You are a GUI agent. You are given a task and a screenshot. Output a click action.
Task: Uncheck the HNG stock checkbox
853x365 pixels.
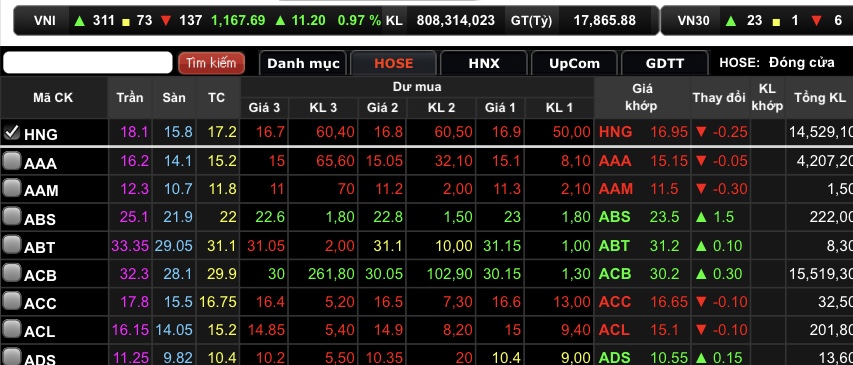(x=11, y=132)
